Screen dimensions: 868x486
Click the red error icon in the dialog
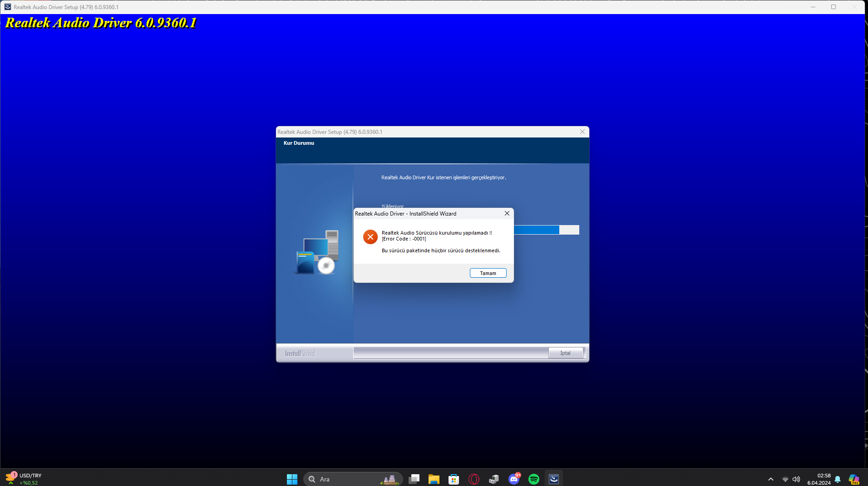coord(370,237)
